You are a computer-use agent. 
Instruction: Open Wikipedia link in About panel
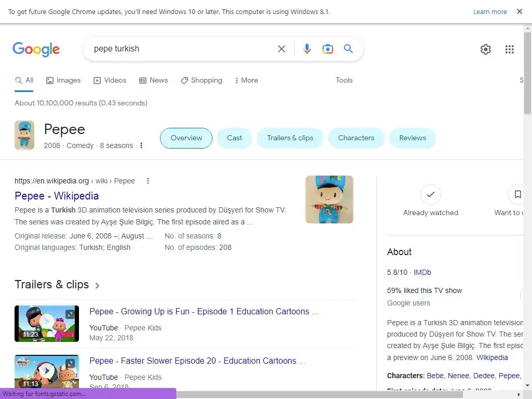492,357
